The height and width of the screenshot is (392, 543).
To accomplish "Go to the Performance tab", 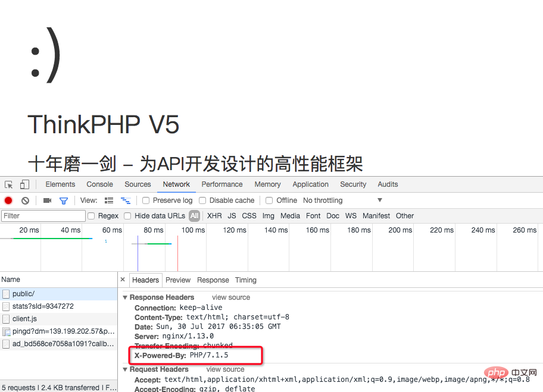I will point(222,184).
